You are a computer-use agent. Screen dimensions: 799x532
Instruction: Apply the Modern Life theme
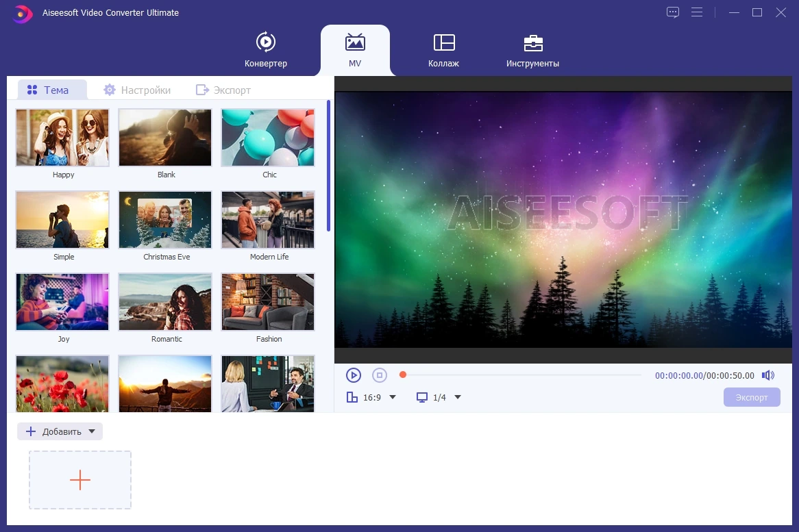click(x=268, y=220)
